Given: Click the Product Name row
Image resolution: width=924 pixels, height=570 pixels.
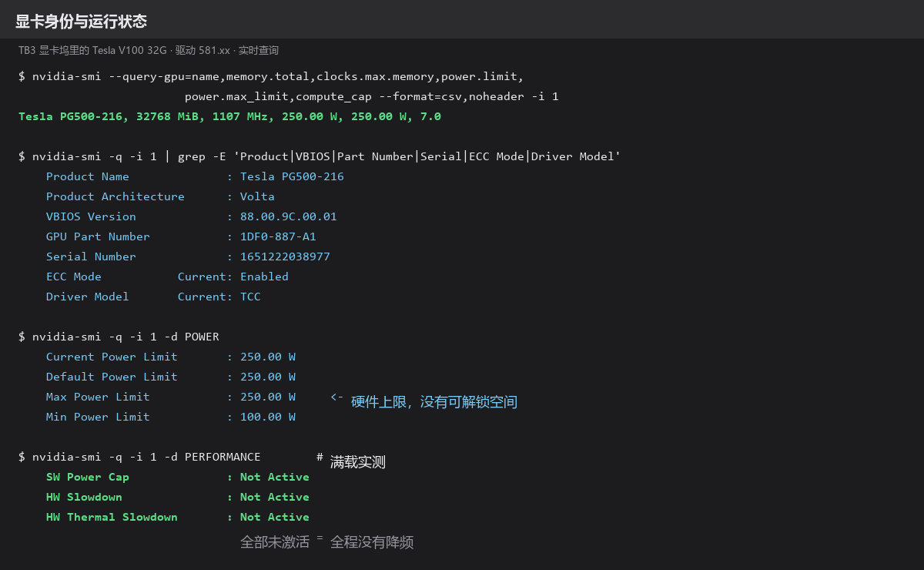Looking at the screenshot, I should pos(195,176).
